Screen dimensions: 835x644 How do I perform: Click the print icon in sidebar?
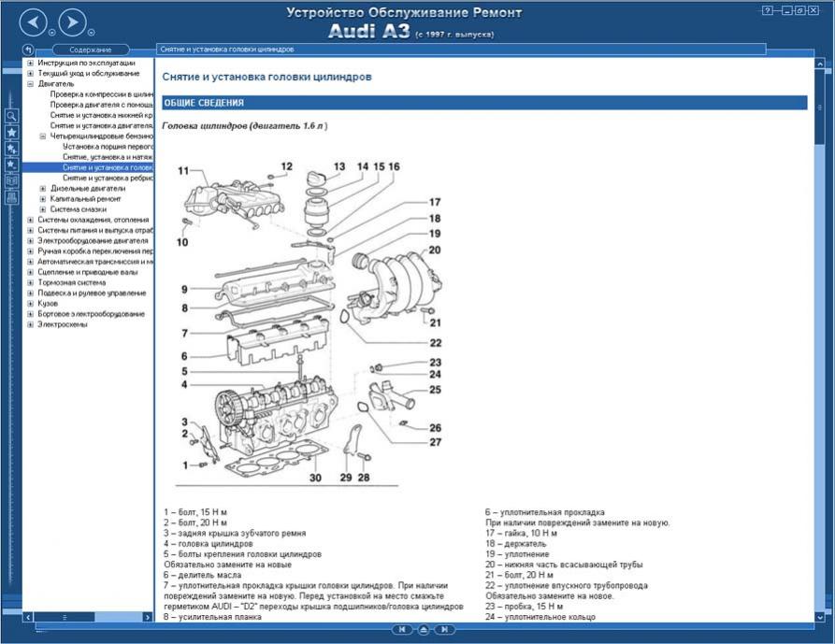coord(12,197)
